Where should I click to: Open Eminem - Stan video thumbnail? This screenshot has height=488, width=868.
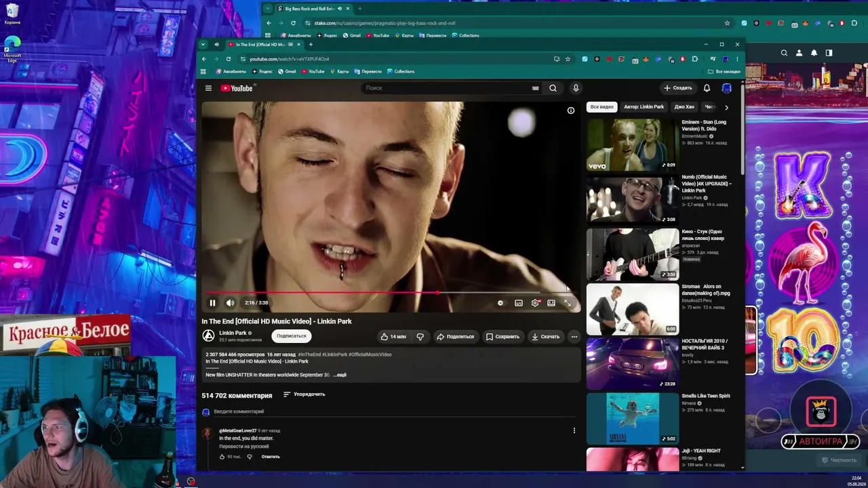(632, 145)
